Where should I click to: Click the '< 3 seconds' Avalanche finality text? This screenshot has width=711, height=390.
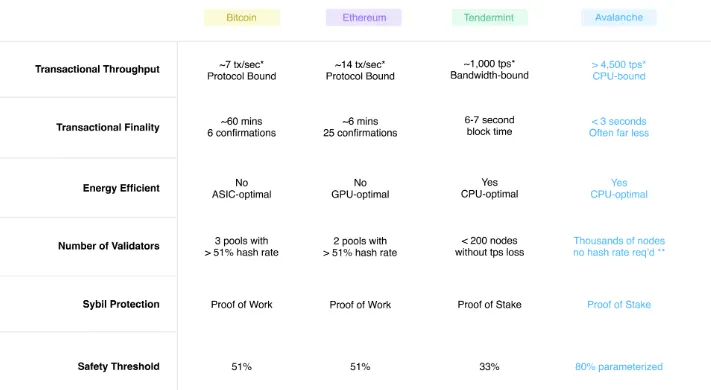tap(619, 122)
